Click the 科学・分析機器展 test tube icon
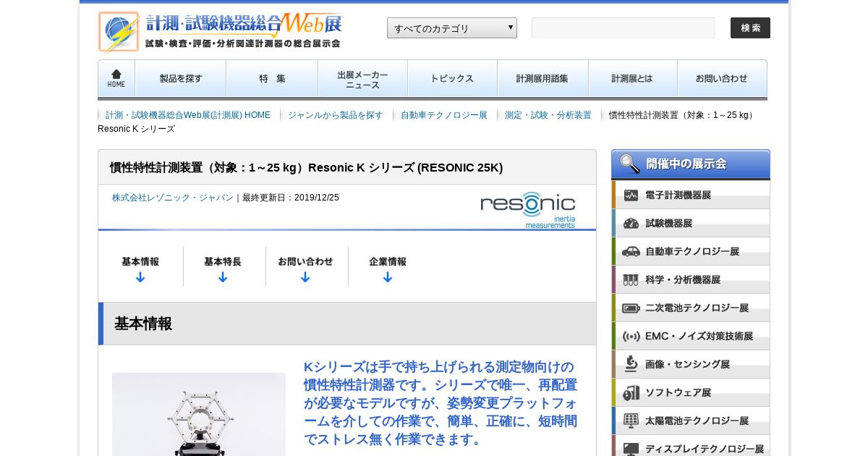The width and height of the screenshot is (868, 456). pos(631,280)
